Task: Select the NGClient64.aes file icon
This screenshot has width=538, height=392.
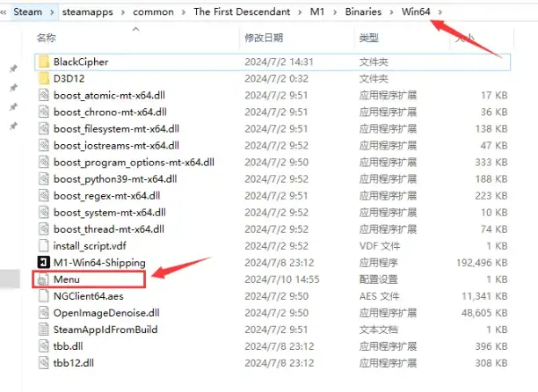Action: pos(44,296)
